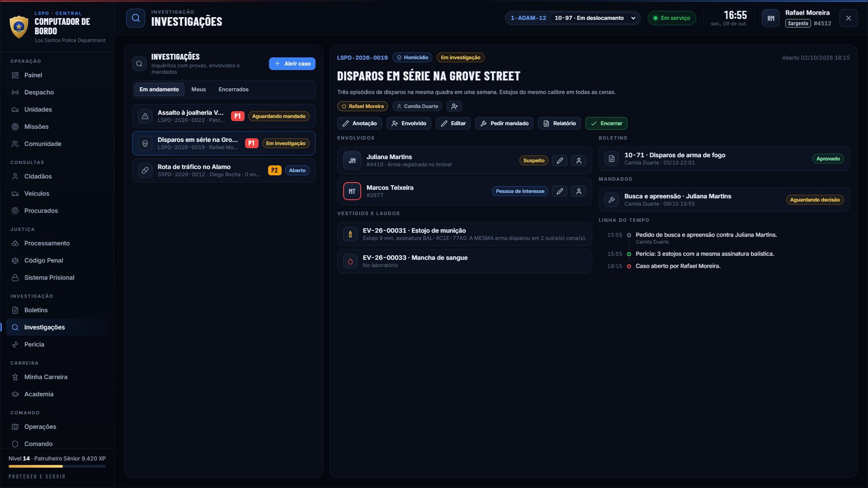Click the edit pencil for Marcos Teixeira
This screenshot has height=488, width=868.
[560, 191]
